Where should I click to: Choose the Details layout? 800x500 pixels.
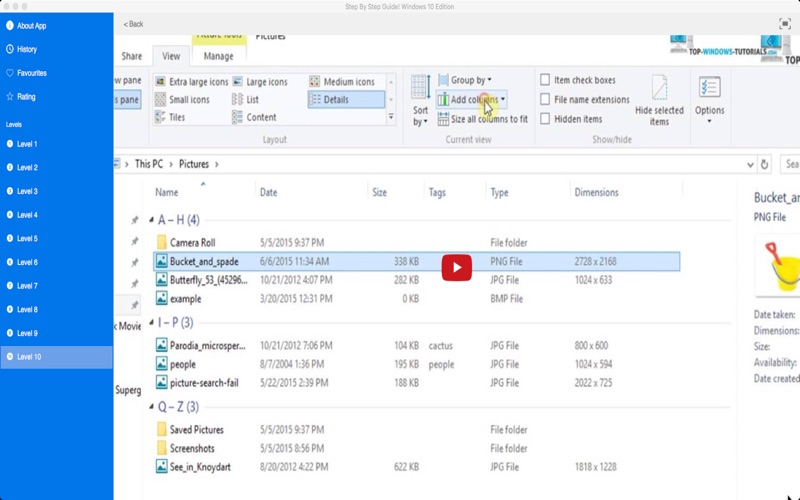point(346,99)
